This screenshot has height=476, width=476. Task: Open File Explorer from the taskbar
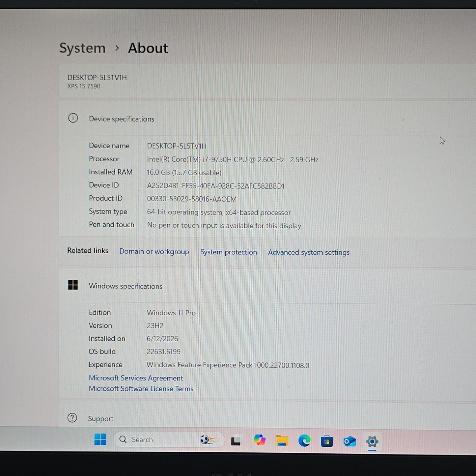click(x=282, y=440)
